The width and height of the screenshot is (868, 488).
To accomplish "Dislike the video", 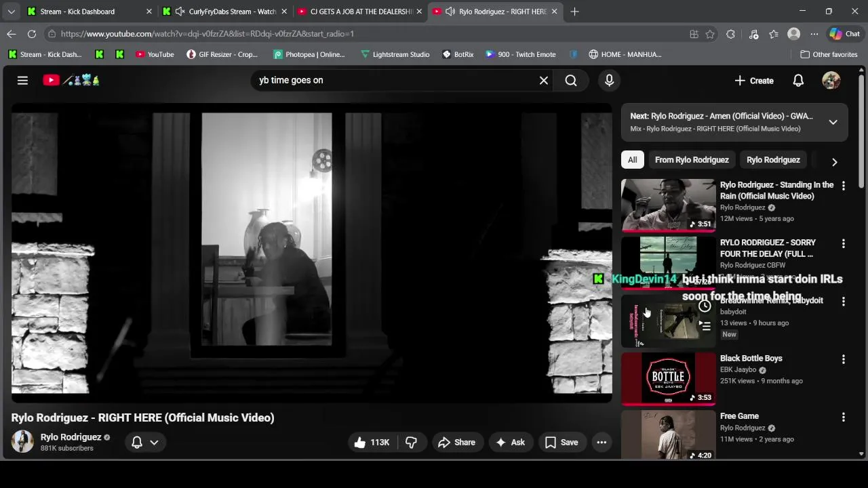I will [x=411, y=442].
